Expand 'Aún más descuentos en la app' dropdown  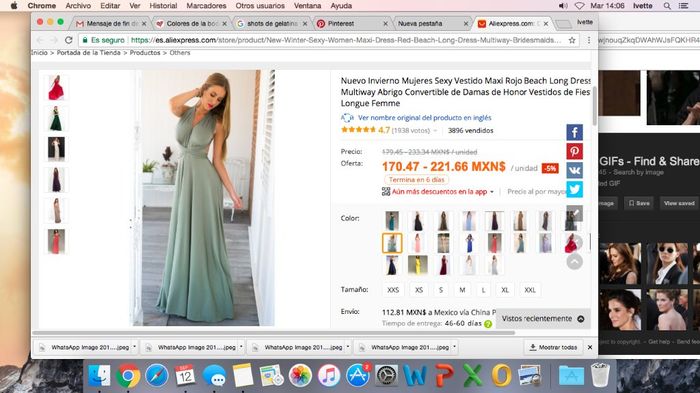[x=492, y=192]
